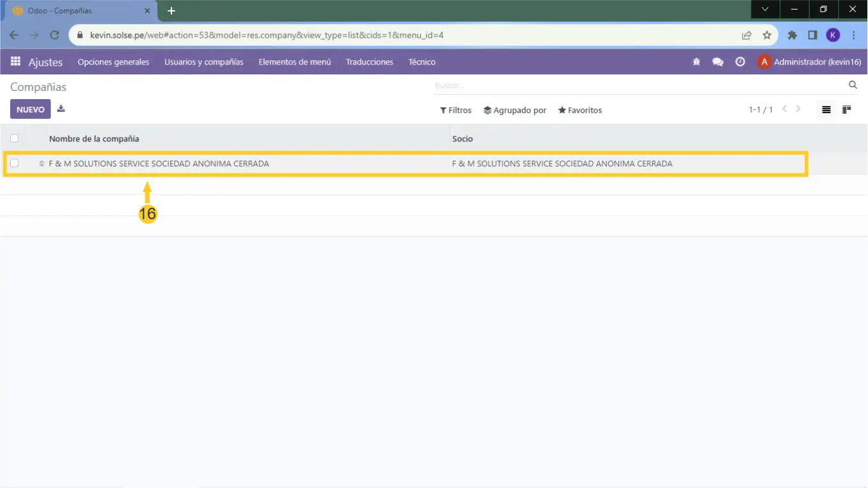Switch to kanban view
868x488 pixels.
847,110
